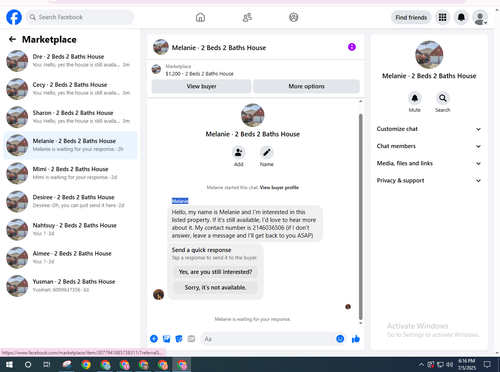Send a thumbs-up like
500x372 pixels.
[356, 339]
